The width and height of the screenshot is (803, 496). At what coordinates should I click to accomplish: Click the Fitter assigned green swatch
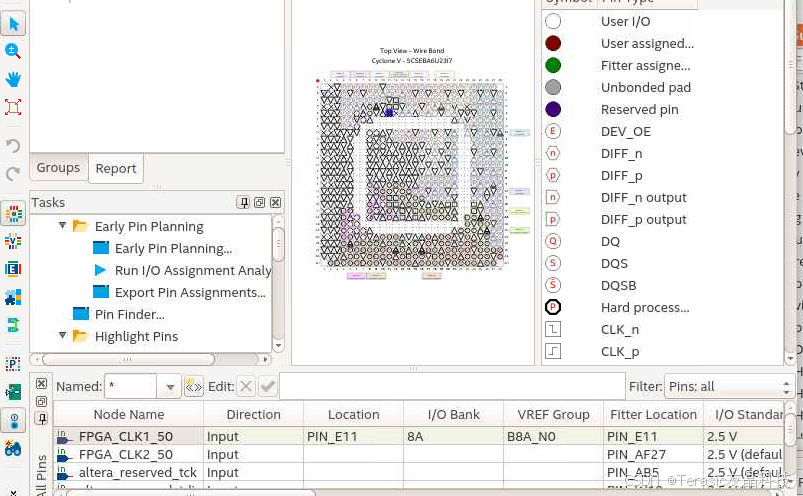(553, 65)
